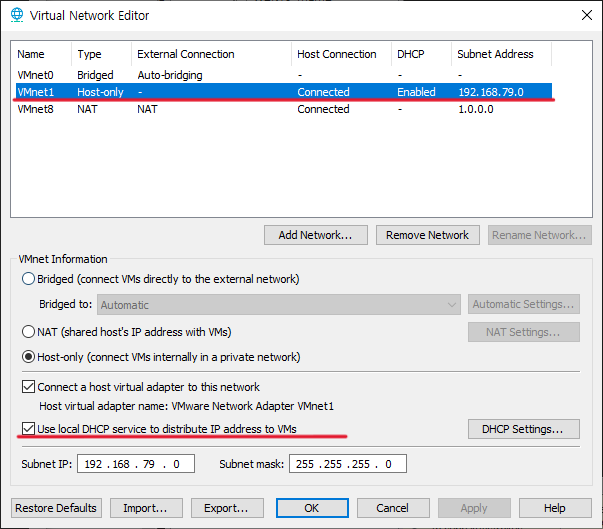The image size is (603, 529).
Task: Click the Remove Network button
Action: point(428,235)
